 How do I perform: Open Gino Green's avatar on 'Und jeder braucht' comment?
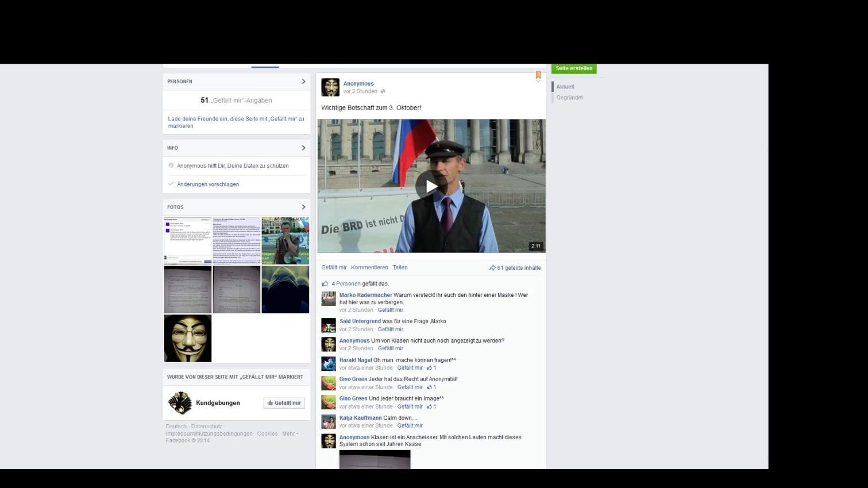coord(329,402)
